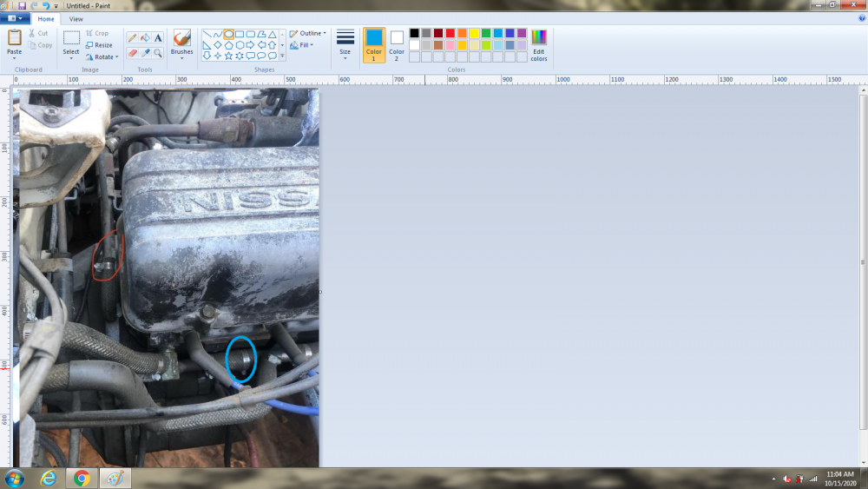The height and width of the screenshot is (489, 868).
Task: Activate Color 1 foreground swatch
Action: pyautogui.click(x=373, y=45)
